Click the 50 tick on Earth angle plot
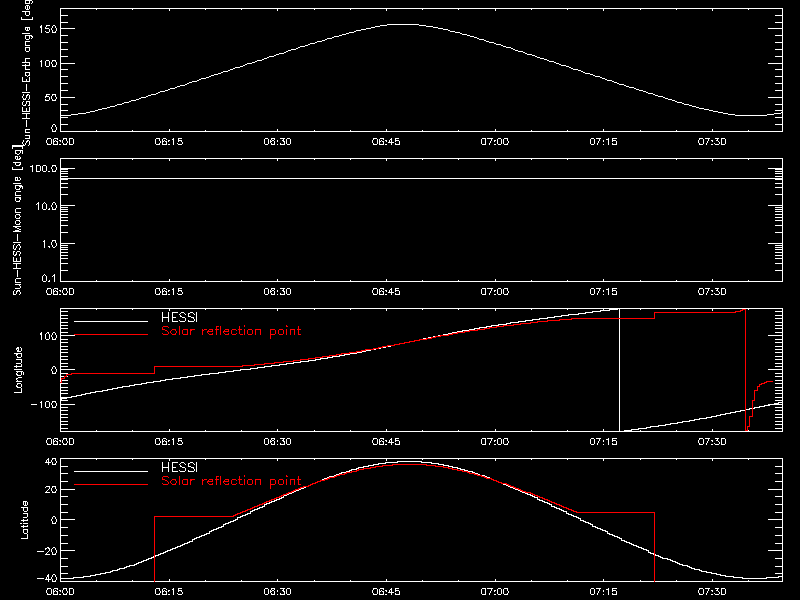The image size is (800, 600). click(x=51, y=97)
